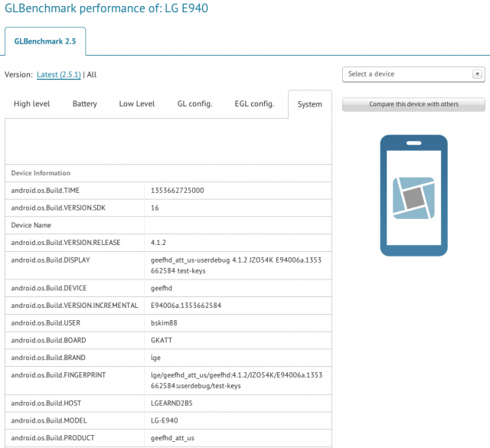Click the android.os.Build.VERSION.INCREMENTAL label
This screenshot has height=448, width=490.
point(74,306)
